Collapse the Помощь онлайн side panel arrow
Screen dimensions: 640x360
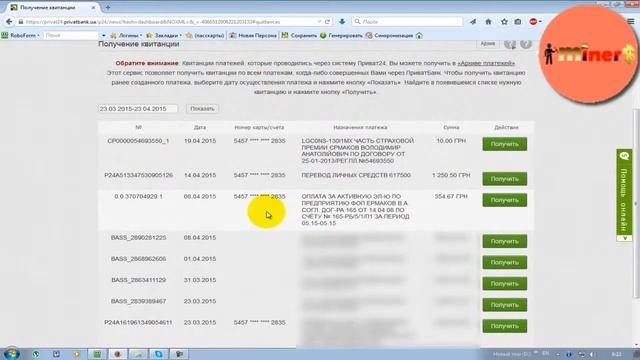(x=624, y=238)
